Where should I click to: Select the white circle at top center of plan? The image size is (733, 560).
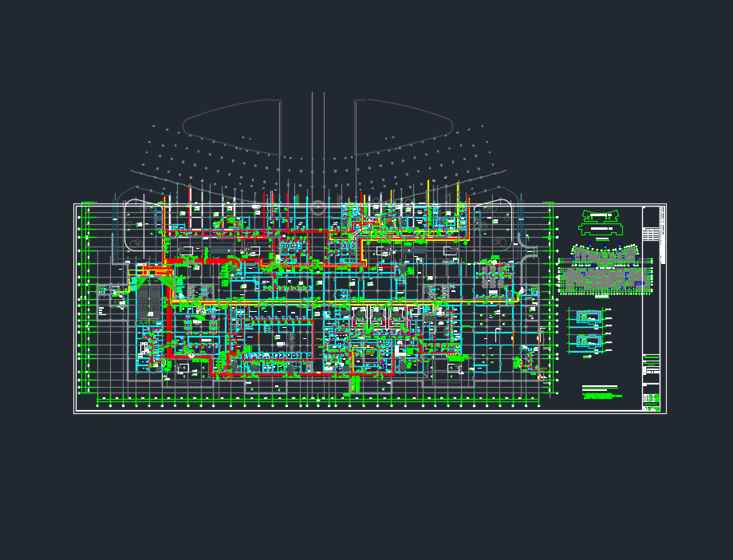318,208
